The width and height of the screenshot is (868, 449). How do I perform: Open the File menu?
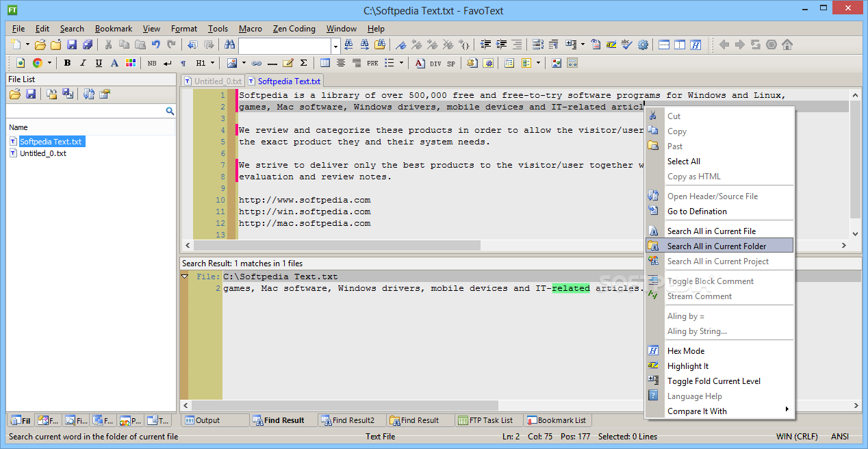click(18, 29)
